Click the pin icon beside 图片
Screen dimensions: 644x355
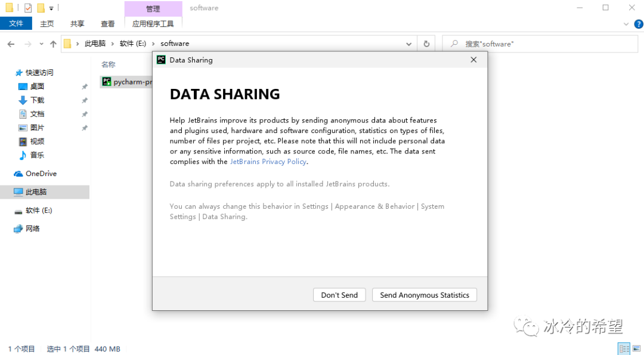85,128
